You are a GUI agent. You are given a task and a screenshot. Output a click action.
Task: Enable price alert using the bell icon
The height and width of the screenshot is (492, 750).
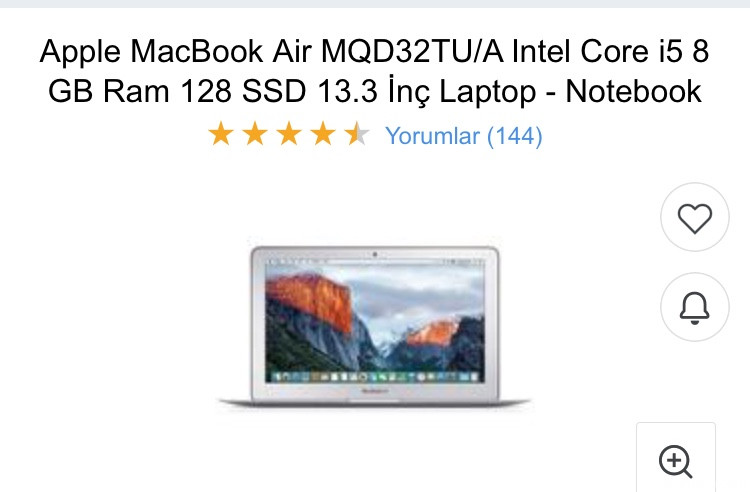695,307
